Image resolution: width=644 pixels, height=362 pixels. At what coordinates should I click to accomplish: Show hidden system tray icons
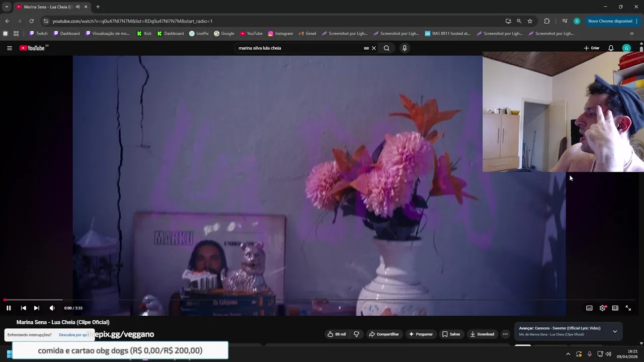[x=568, y=354]
